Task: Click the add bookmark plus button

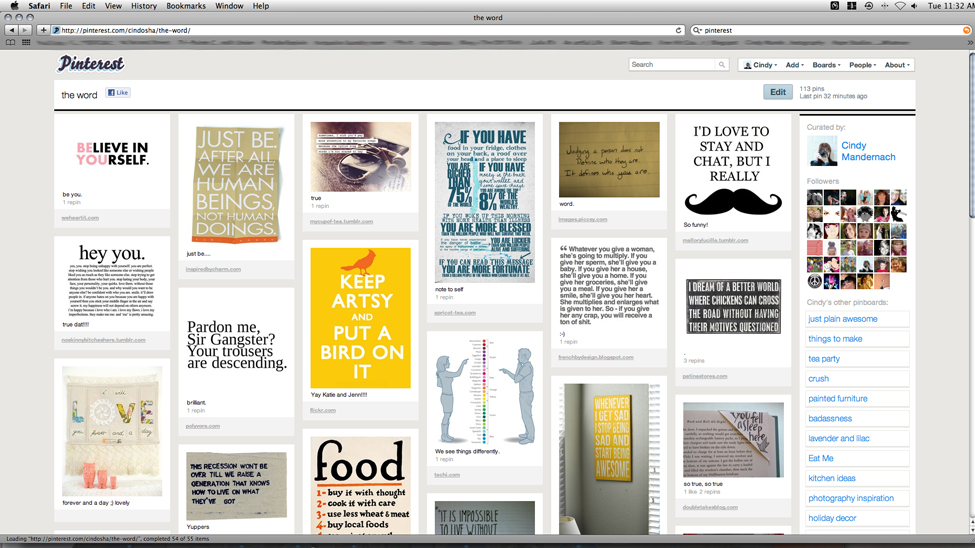Action: tap(43, 30)
